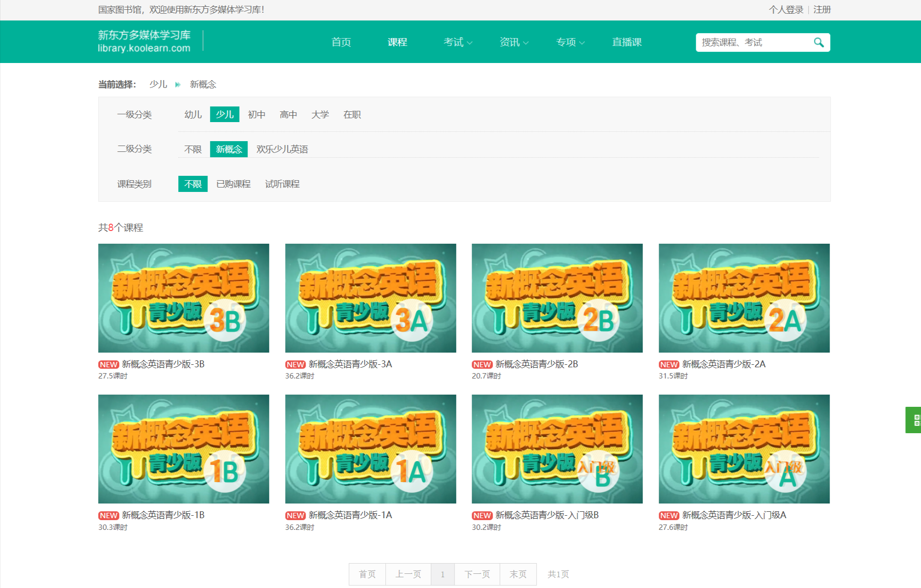Open the 入门级A course thumbnail

(744, 449)
